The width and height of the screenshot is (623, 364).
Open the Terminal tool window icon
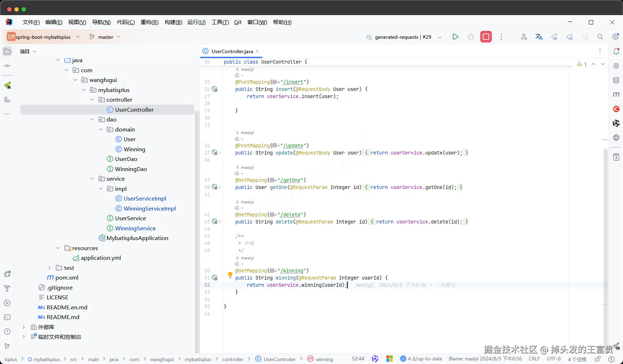7,317
